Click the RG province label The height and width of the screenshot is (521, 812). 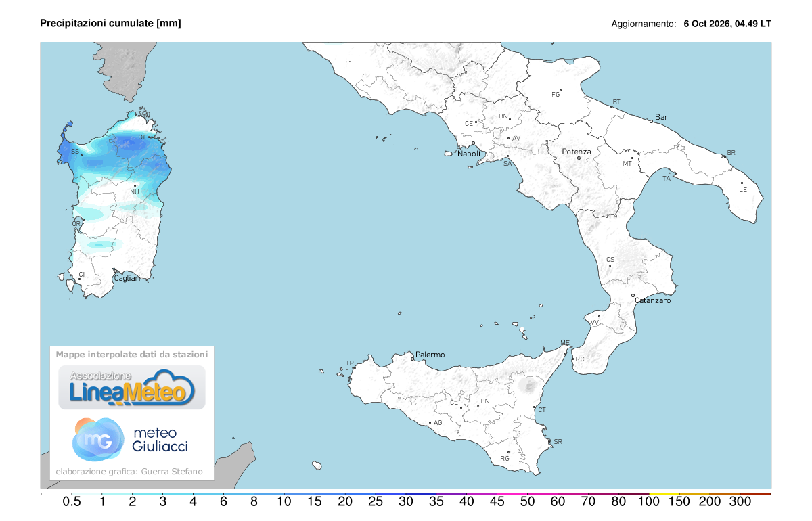tap(505, 459)
